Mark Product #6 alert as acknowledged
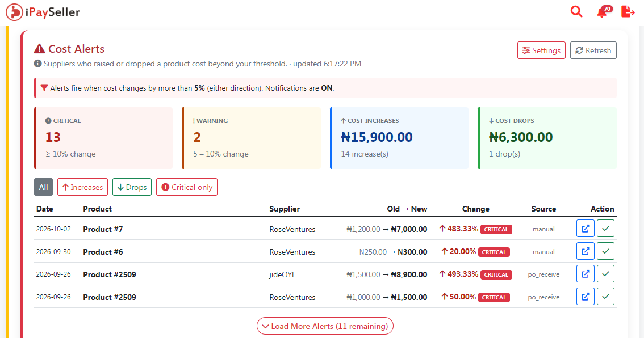Image resolution: width=644 pixels, height=338 pixels. [x=605, y=251]
